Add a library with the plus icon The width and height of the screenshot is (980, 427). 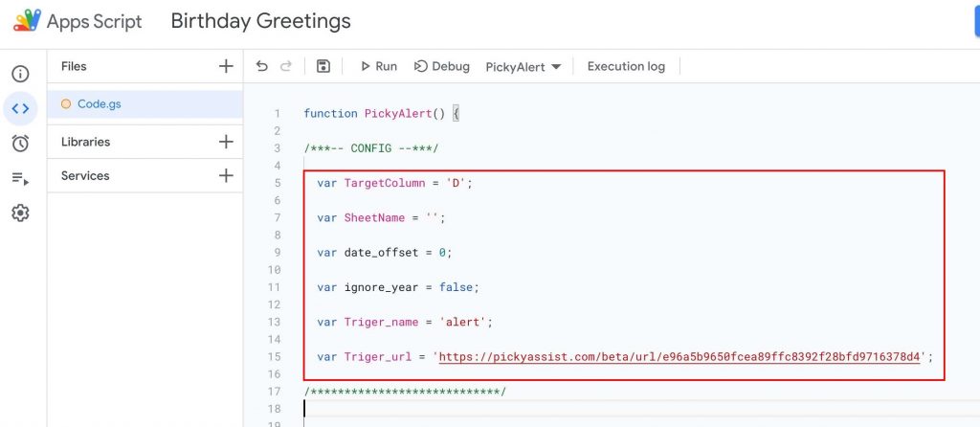click(226, 142)
